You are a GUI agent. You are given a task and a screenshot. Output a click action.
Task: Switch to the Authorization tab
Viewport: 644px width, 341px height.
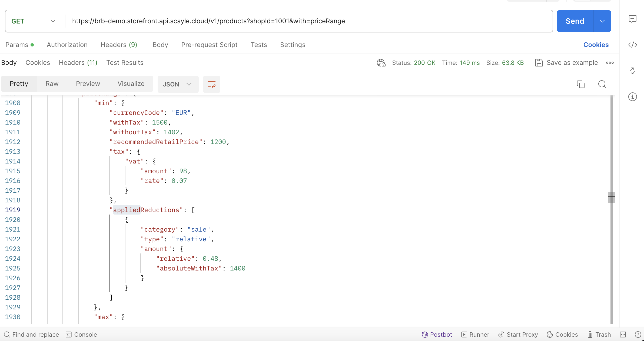[x=67, y=45]
